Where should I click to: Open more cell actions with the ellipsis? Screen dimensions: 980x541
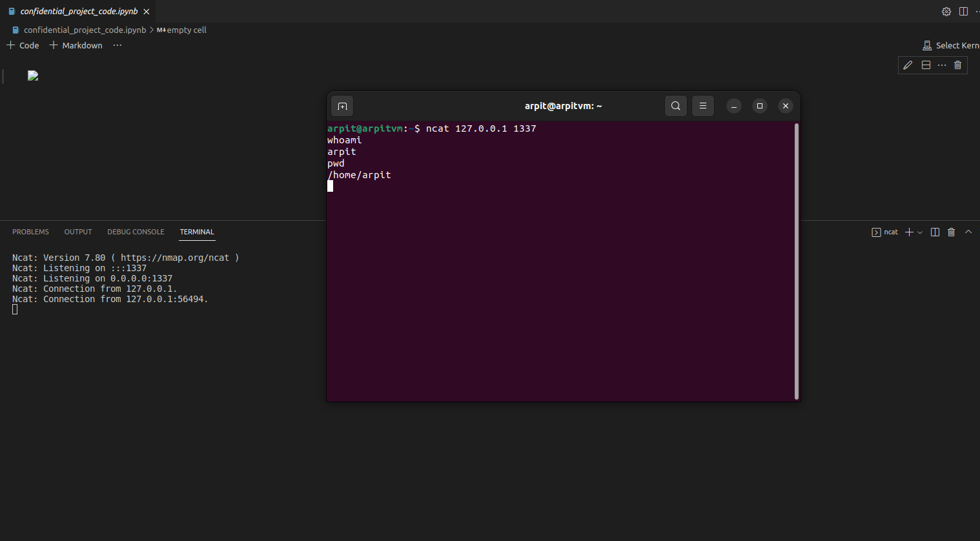[941, 65]
